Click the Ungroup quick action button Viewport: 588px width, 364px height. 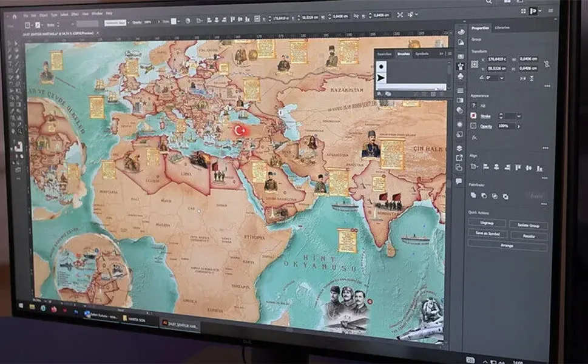point(487,223)
